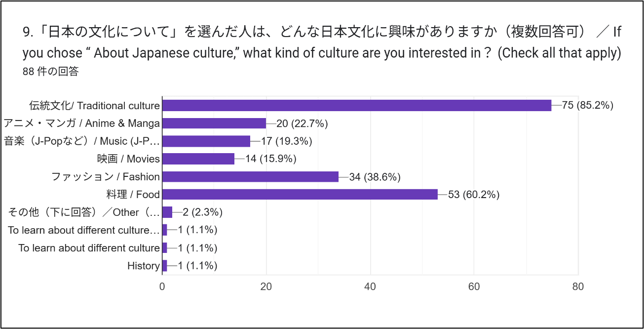Select the Food bar

(x=300, y=194)
